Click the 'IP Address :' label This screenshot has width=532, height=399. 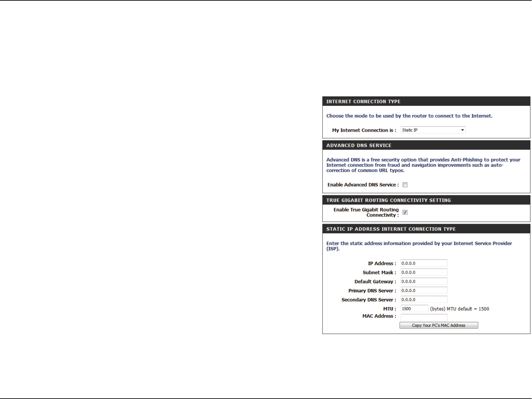click(382, 264)
